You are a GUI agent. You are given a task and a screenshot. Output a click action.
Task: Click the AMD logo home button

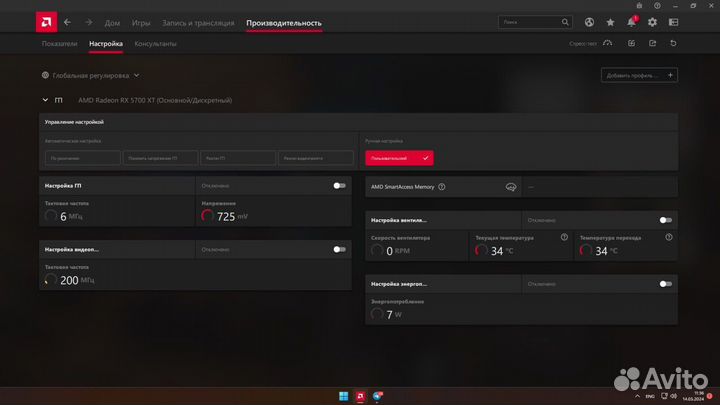coord(46,22)
